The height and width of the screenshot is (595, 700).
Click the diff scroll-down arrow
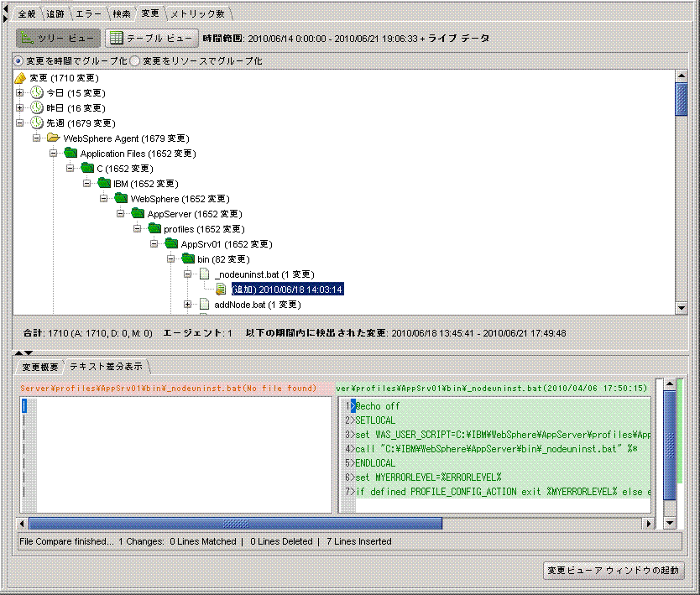670,523
